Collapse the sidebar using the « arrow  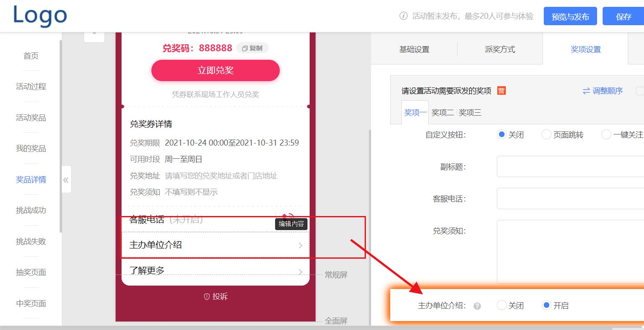pos(66,180)
